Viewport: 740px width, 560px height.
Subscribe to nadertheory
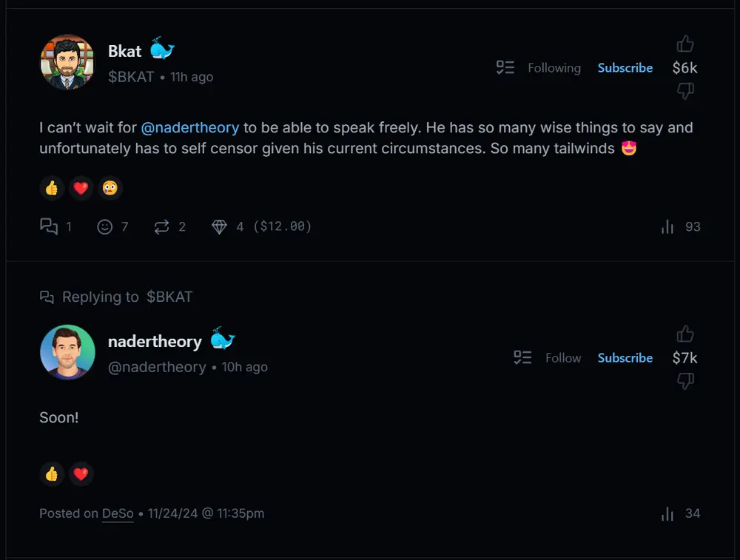pyautogui.click(x=625, y=358)
